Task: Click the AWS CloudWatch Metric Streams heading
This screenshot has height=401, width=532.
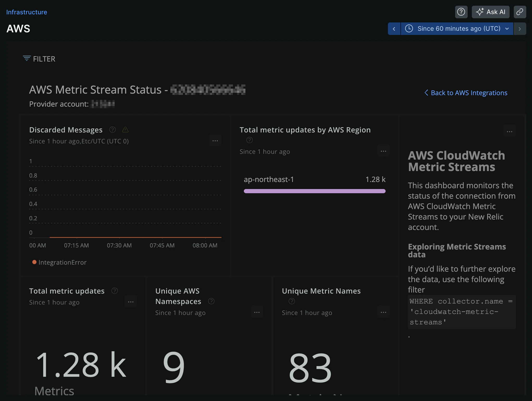Action: point(456,161)
